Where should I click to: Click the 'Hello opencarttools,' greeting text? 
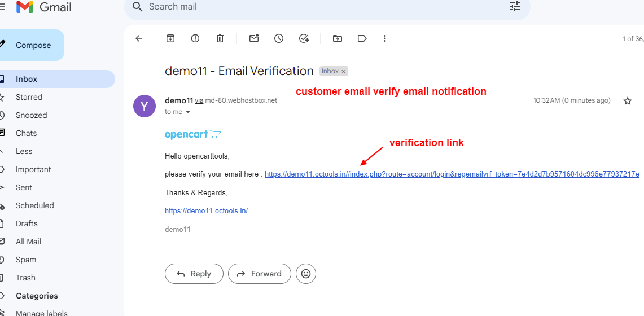pos(197,156)
